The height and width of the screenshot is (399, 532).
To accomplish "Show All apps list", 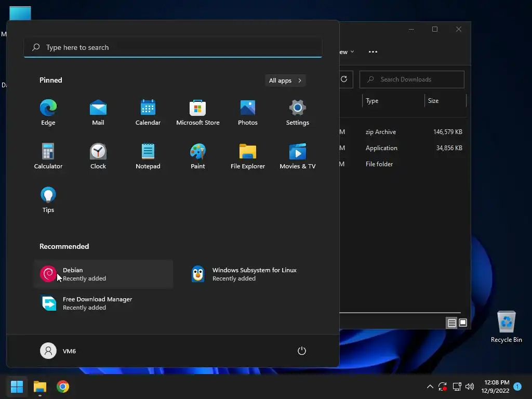I will pos(285,81).
